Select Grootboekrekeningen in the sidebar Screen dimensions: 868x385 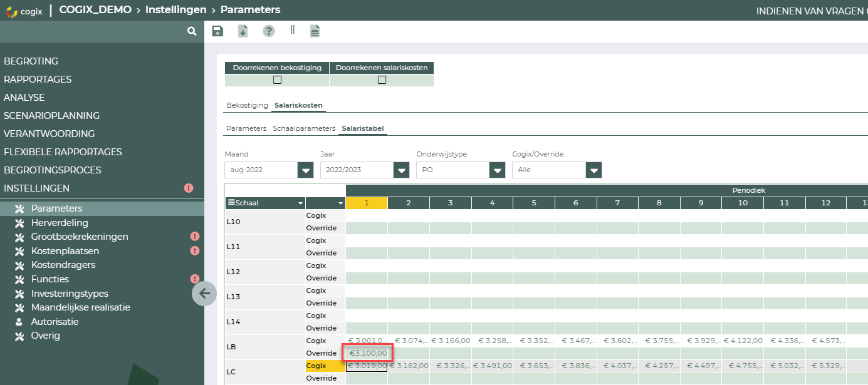(80, 237)
